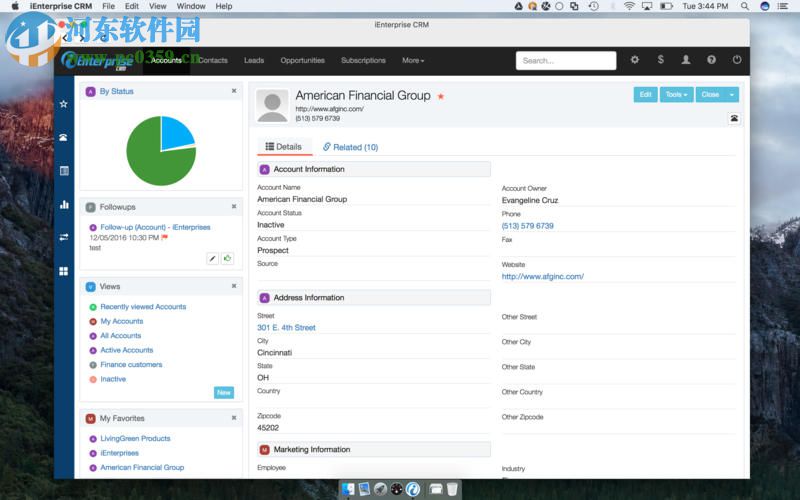The image size is (800, 500).
Task: Click the pencil edit icon on followup
Action: pyautogui.click(x=213, y=259)
